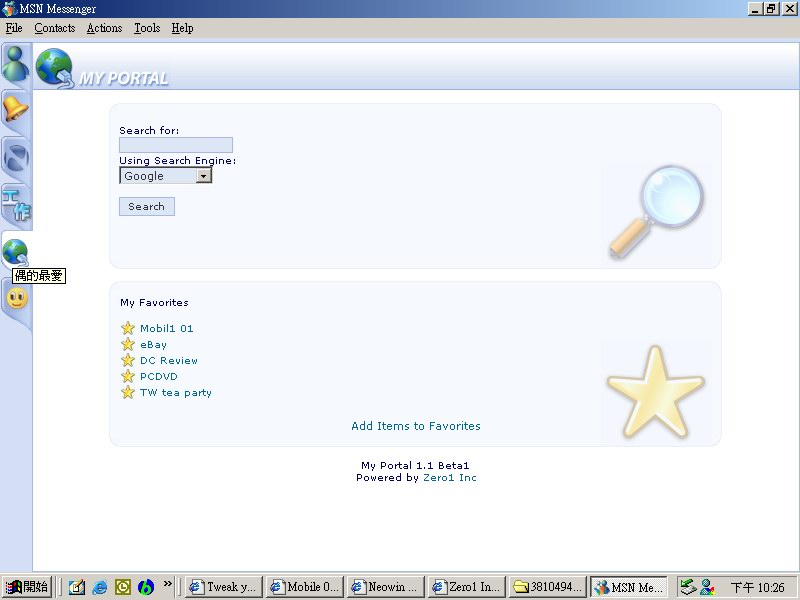Screen dimensions: 800x600
Task: Click the star beside eBay
Action: point(128,344)
